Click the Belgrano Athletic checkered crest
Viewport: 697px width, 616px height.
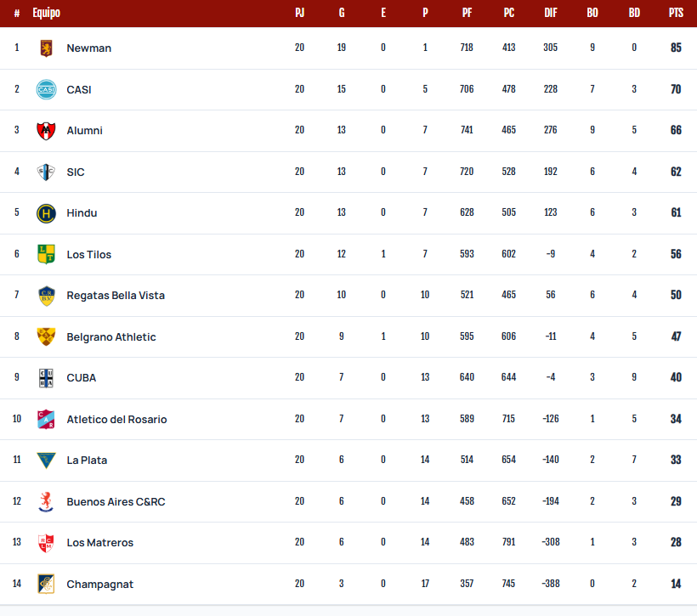click(46, 336)
